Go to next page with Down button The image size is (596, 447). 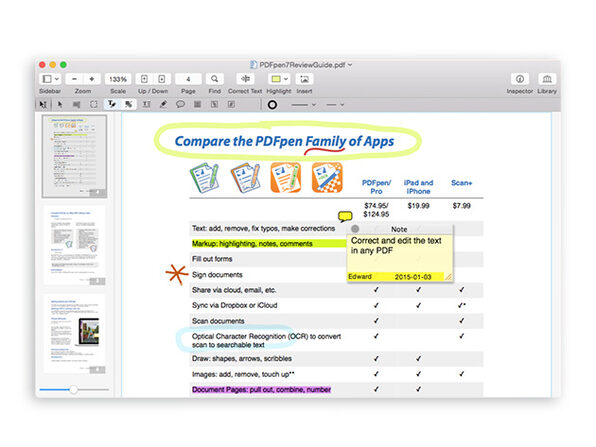point(162,79)
